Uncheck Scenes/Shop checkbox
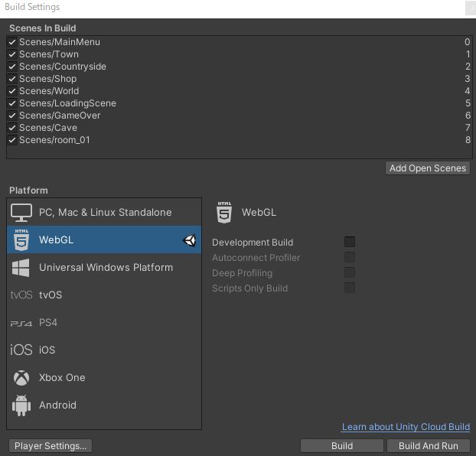The height and width of the screenshot is (456, 476). pyautogui.click(x=12, y=79)
